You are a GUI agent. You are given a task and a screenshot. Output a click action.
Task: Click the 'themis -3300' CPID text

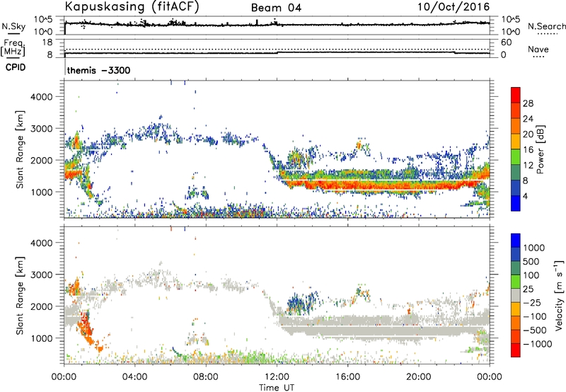[98, 70]
